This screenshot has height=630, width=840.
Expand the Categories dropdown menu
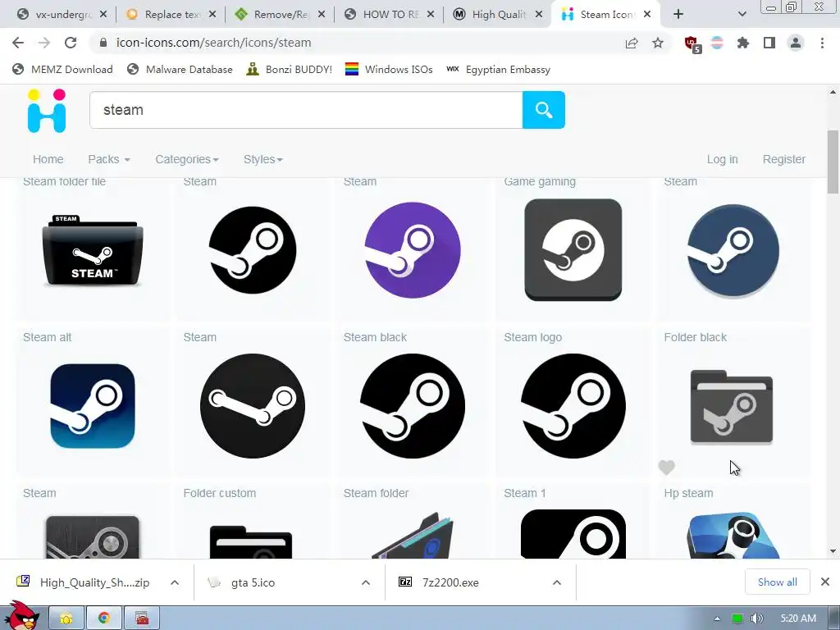coord(187,159)
